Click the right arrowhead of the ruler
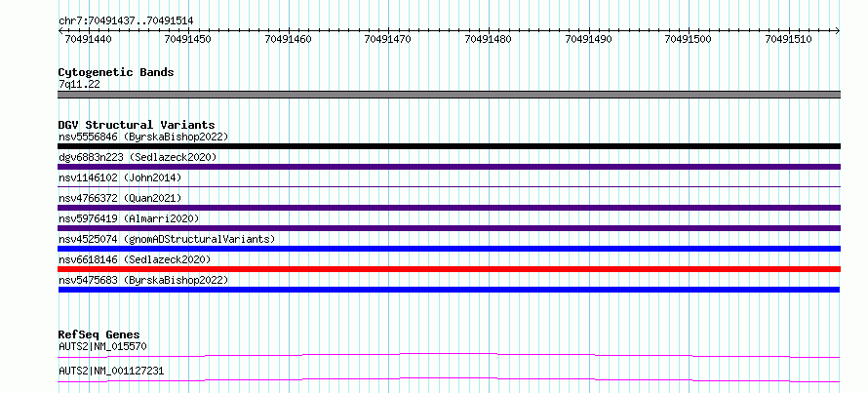868x393 pixels. 837,31
